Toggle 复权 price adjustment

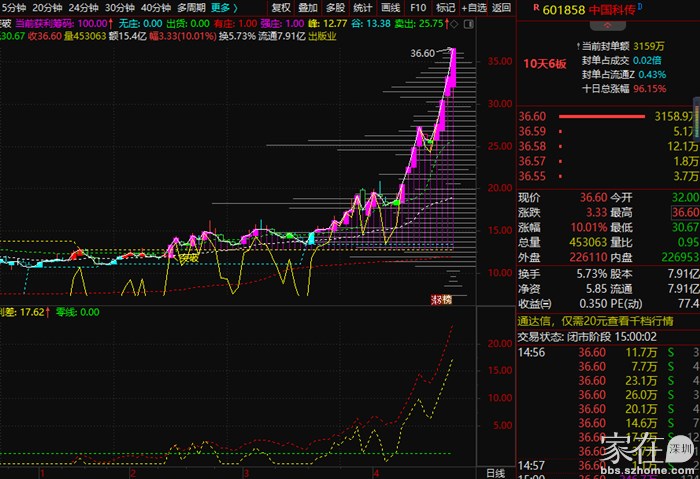click(282, 7)
